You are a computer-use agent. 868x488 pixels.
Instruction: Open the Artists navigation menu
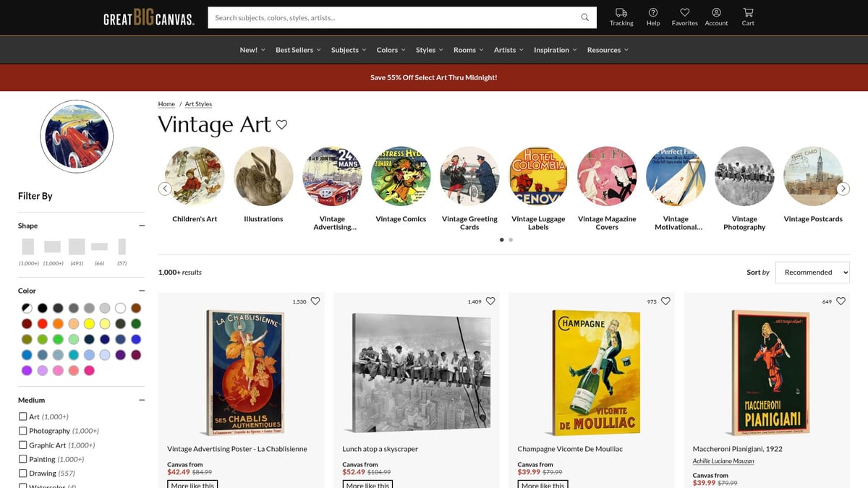click(509, 50)
